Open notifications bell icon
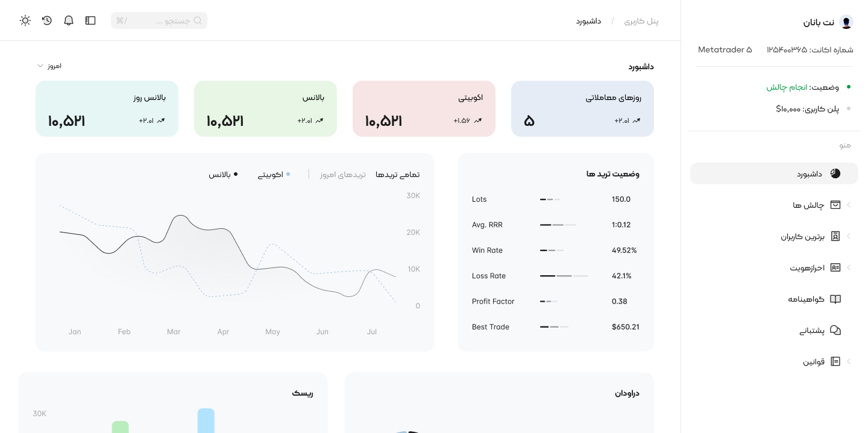 pyautogui.click(x=69, y=20)
